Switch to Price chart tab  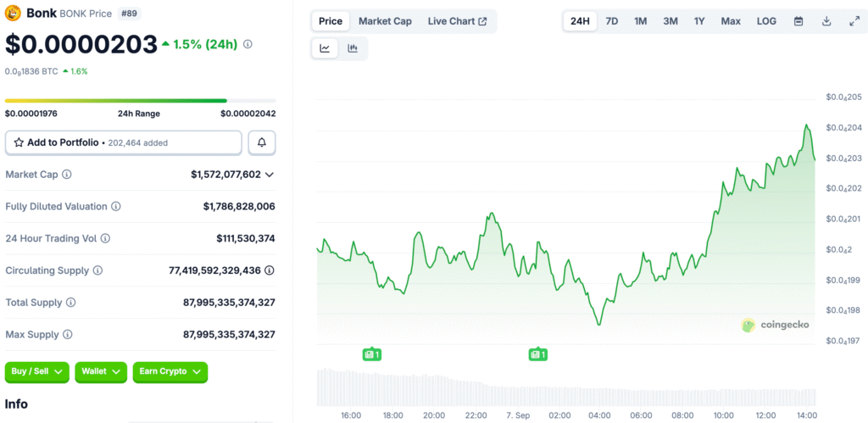331,21
